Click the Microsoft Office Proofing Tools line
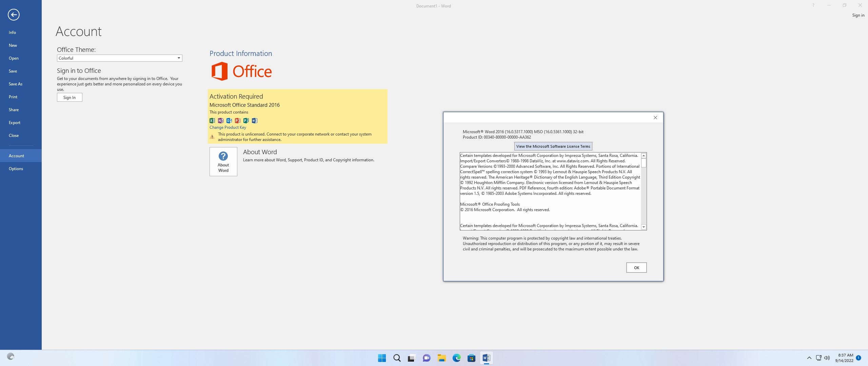This screenshot has width=868, height=366. click(x=490, y=204)
